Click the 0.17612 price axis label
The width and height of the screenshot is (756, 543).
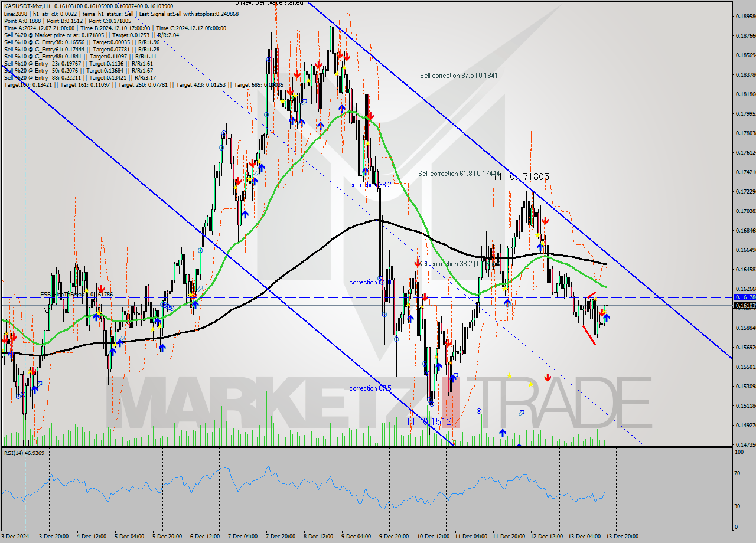[745, 152]
